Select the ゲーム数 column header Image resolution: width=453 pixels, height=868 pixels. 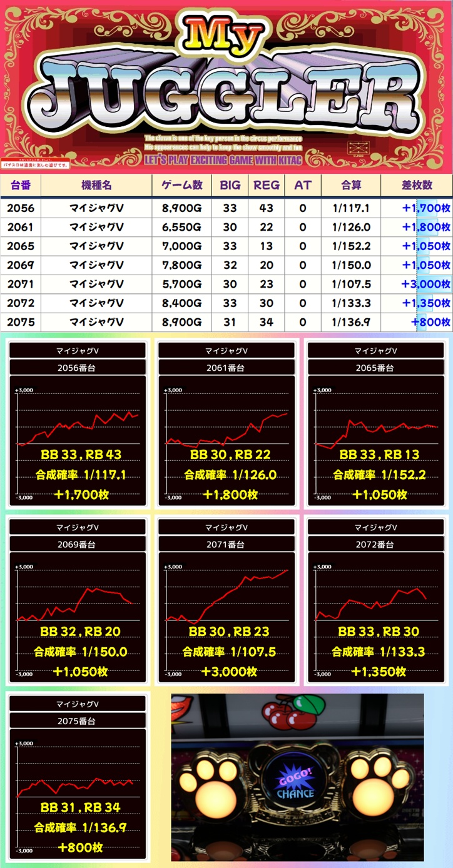[182, 185]
